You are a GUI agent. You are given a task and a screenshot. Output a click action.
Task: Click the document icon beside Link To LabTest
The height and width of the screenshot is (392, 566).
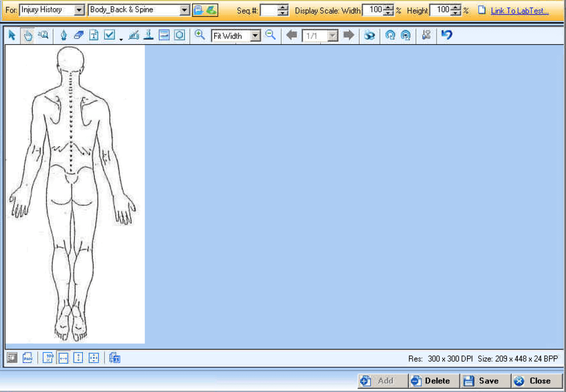click(481, 10)
